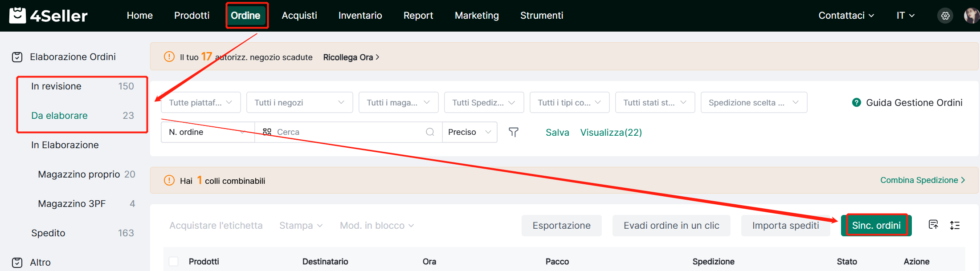The width and height of the screenshot is (980, 271).
Task: Click the export list icon beside Sinc. ordini
Action: point(933,225)
